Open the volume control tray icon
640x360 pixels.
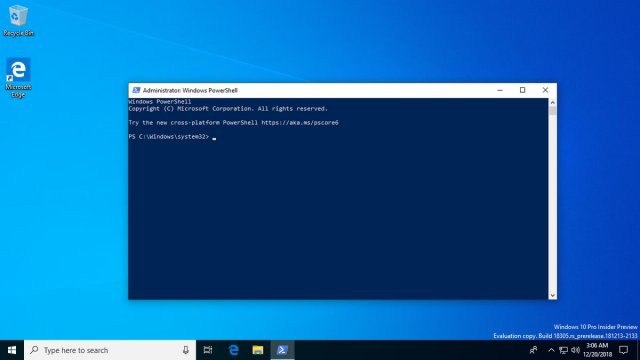[x=576, y=350]
